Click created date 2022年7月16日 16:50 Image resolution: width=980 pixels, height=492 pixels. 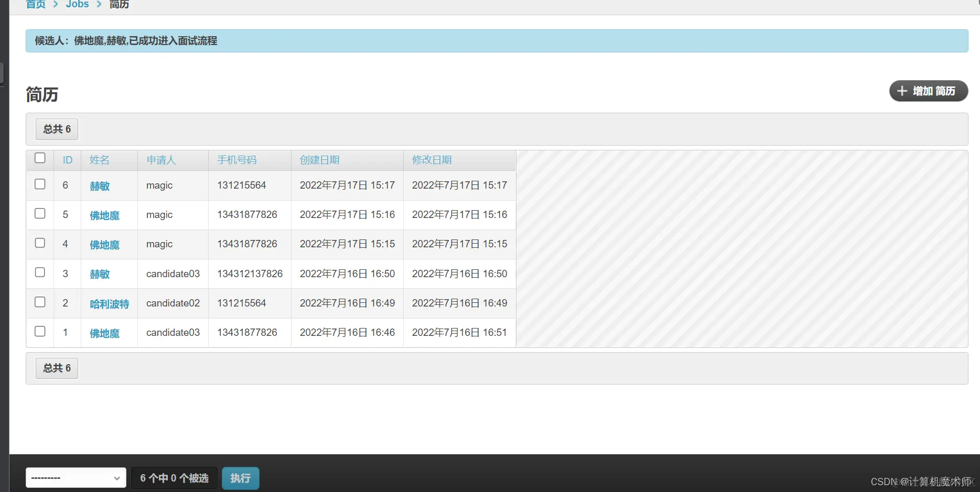tap(347, 274)
